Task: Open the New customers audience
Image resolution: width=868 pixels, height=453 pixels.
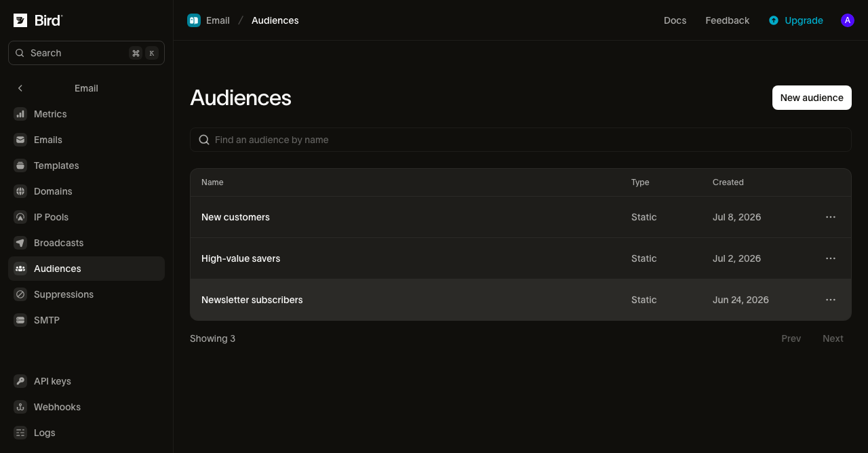Action: pyautogui.click(x=235, y=217)
